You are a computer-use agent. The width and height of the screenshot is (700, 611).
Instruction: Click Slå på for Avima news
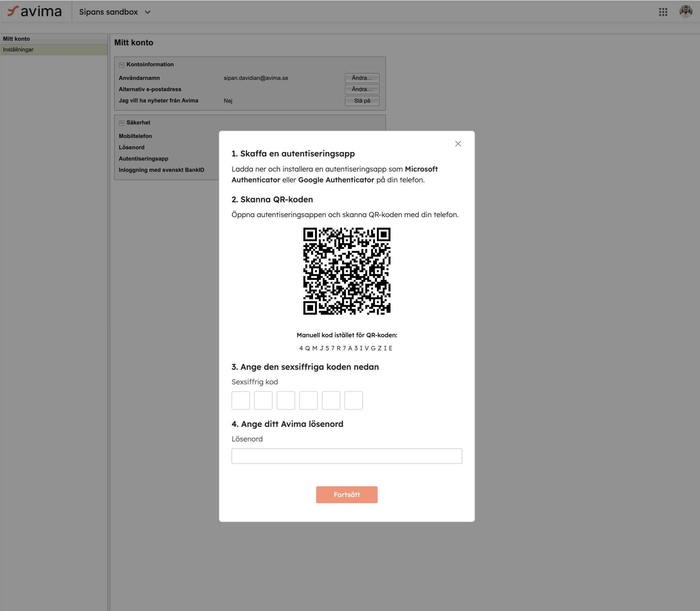[x=362, y=100]
